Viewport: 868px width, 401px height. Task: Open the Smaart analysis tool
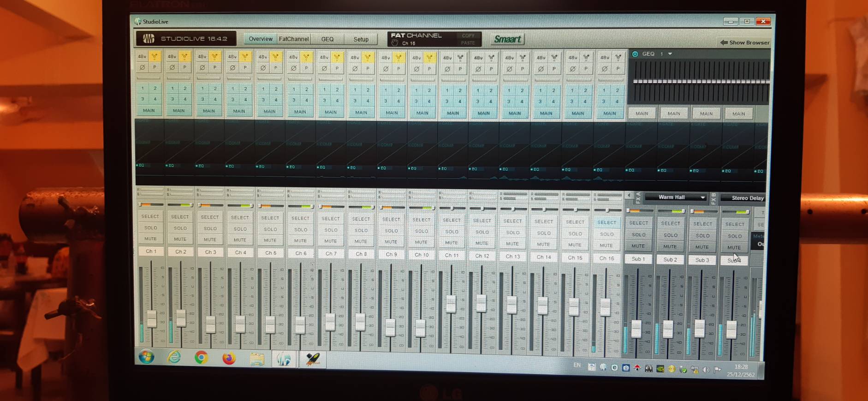pos(507,39)
